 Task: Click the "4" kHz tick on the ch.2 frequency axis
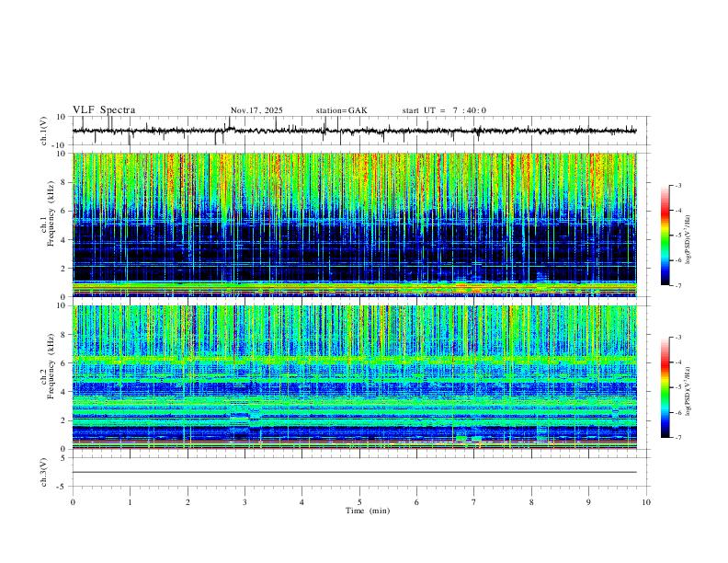[64, 392]
